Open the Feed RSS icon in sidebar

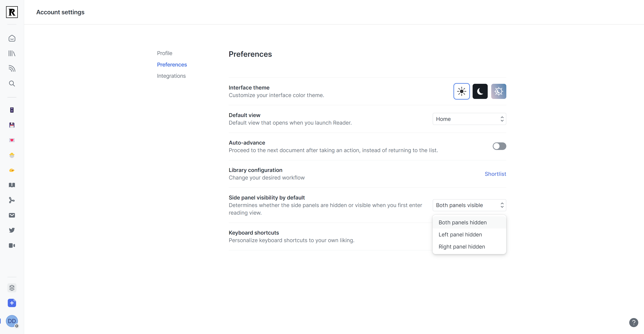coord(12,68)
